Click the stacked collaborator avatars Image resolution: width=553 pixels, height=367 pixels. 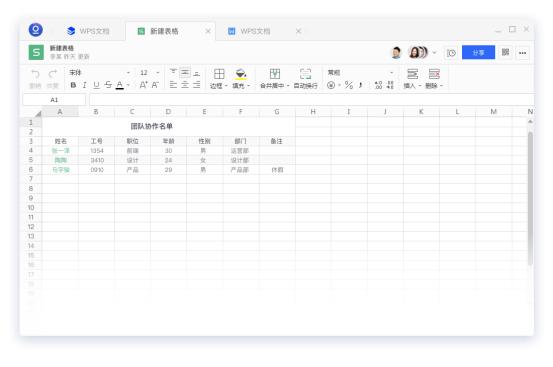pos(418,53)
